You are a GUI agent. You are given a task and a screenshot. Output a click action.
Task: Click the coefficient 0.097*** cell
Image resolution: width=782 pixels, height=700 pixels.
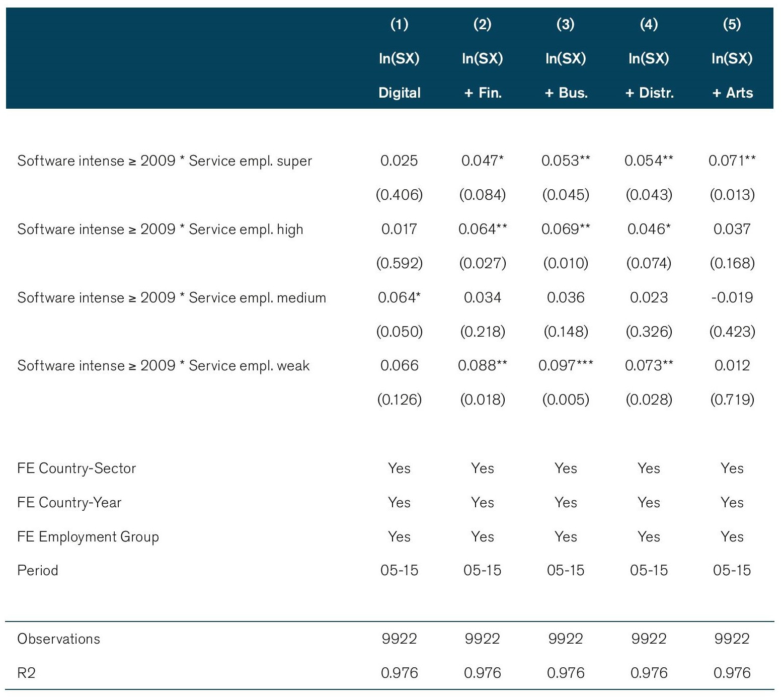click(566, 366)
